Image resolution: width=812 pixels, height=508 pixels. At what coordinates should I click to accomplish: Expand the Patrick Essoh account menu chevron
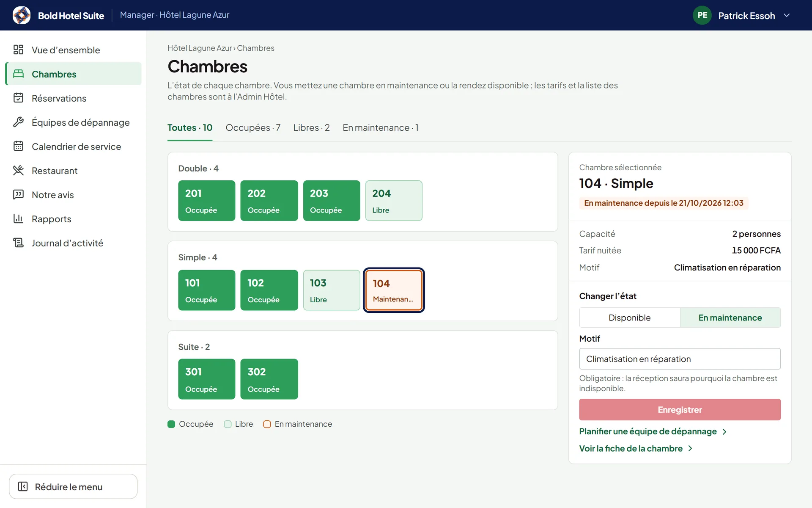coord(787,15)
